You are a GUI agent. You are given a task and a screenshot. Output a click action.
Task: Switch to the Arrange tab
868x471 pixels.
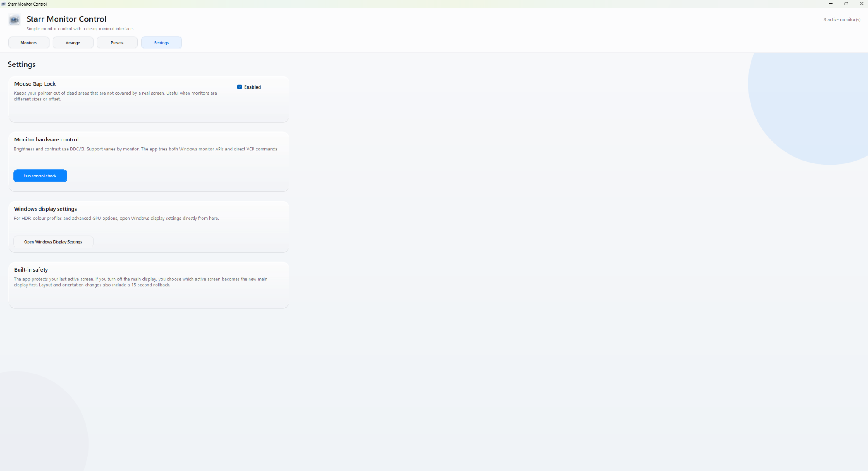click(73, 43)
